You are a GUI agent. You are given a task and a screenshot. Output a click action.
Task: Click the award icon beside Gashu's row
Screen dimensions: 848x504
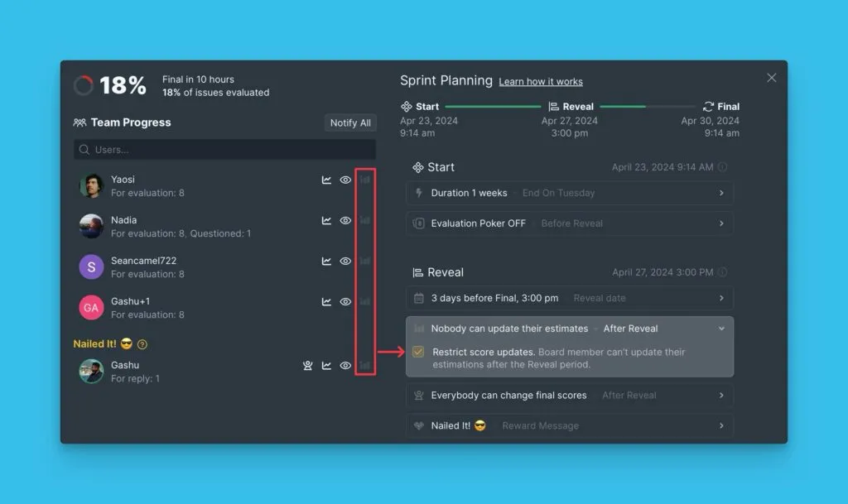pyautogui.click(x=307, y=365)
